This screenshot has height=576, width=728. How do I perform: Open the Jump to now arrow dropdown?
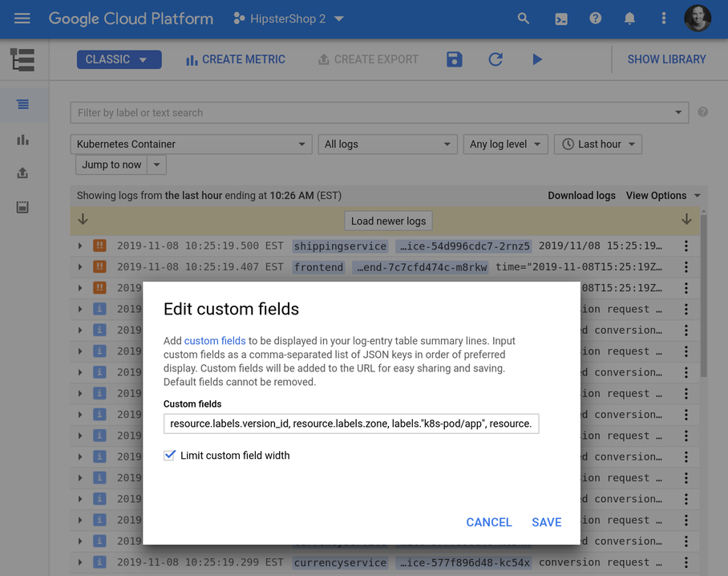point(157,165)
